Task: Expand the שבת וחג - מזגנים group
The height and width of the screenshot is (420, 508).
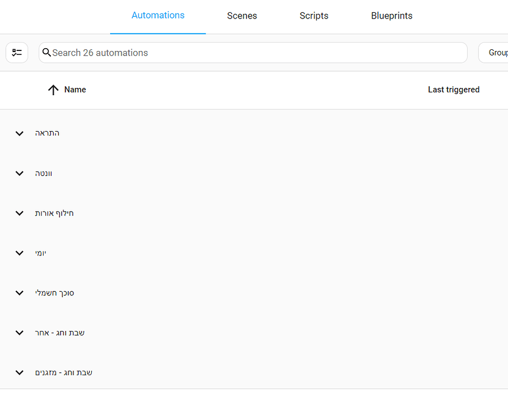Action: [x=20, y=372]
